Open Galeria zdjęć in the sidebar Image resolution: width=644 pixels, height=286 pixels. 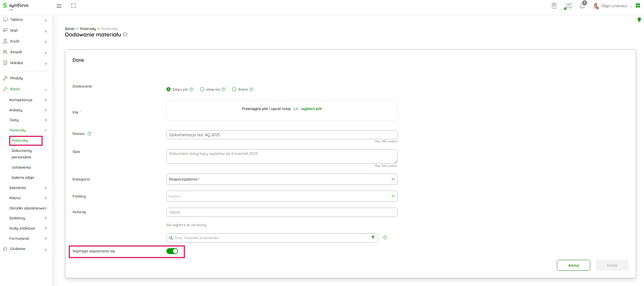(23, 178)
